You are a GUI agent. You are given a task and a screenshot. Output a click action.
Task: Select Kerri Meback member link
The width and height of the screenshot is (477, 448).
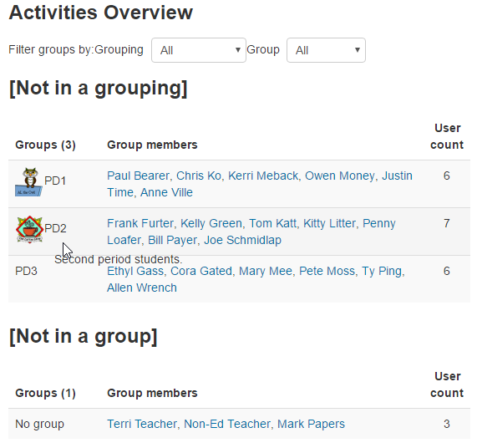click(x=263, y=176)
